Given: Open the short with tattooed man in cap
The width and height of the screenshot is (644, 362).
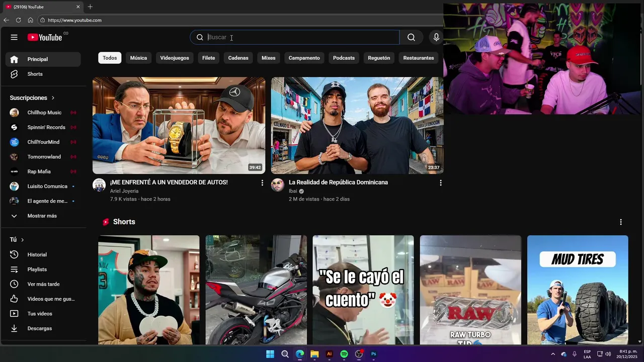Looking at the screenshot, I should click(x=148, y=290).
